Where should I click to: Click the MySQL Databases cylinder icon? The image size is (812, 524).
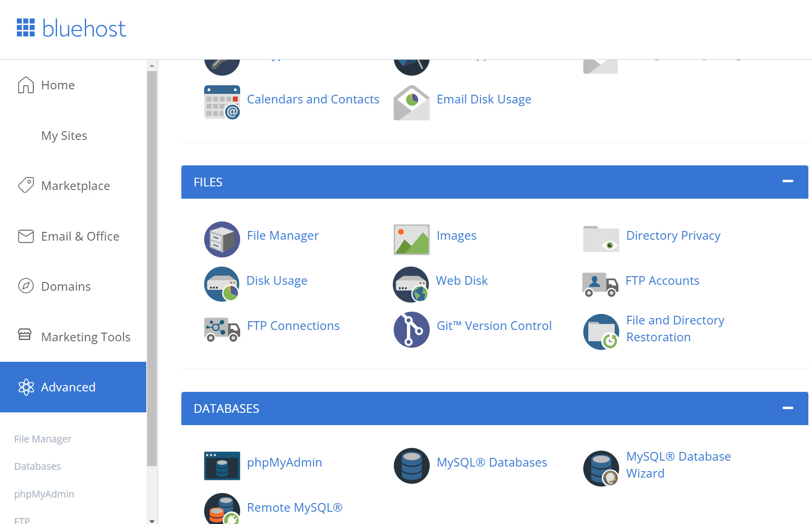411,466
